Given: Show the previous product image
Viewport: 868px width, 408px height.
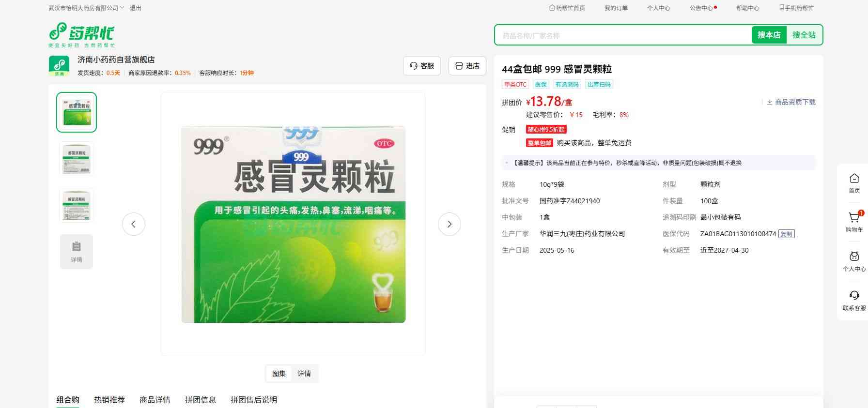Looking at the screenshot, I should click(x=134, y=224).
